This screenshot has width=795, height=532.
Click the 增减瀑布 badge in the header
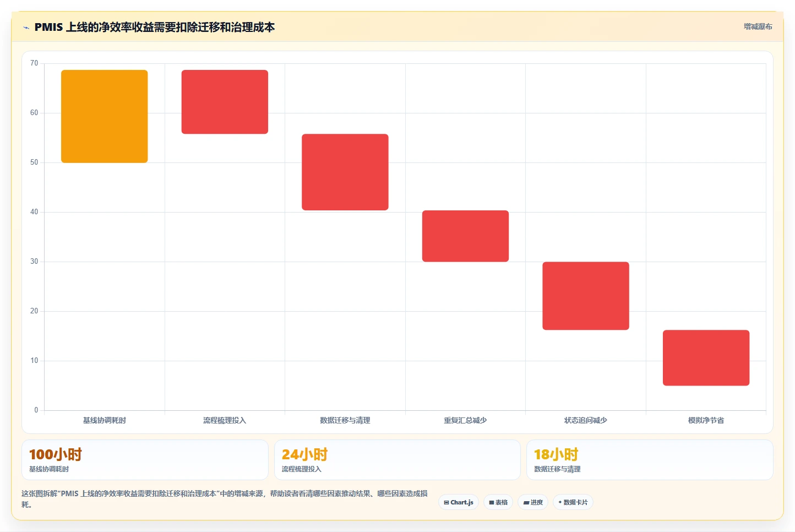coord(758,26)
